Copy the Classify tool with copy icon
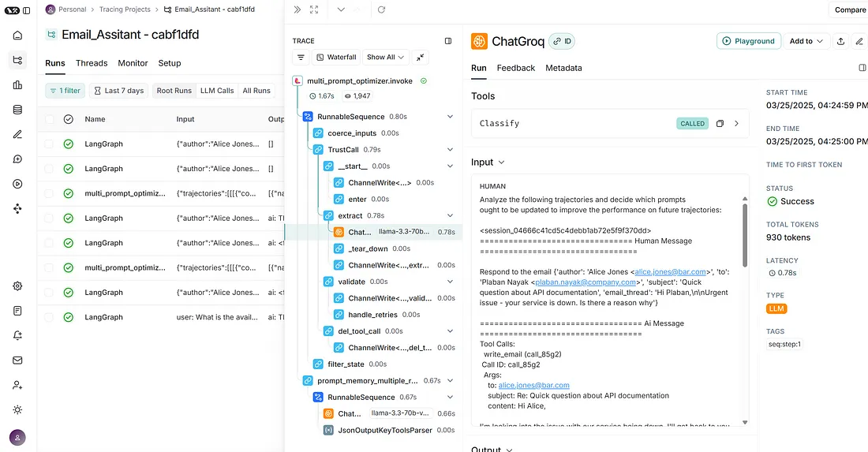The height and width of the screenshot is (452, 868). pyautogui.click(x=720, y=124)
